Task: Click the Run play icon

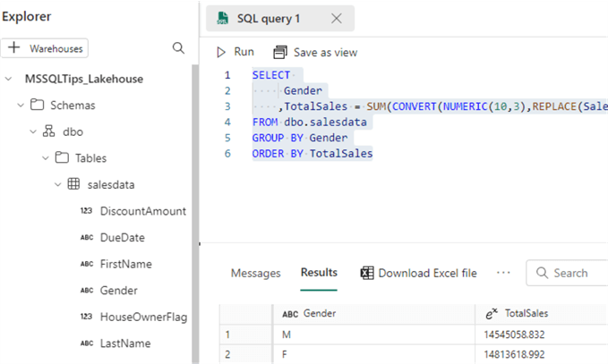Action: click(221, 53)
